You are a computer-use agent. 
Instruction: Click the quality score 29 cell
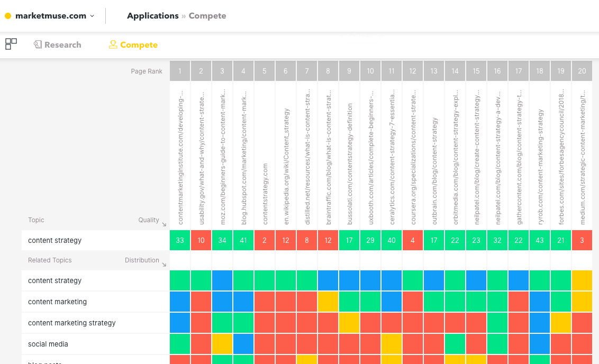(x=370, y=240)
